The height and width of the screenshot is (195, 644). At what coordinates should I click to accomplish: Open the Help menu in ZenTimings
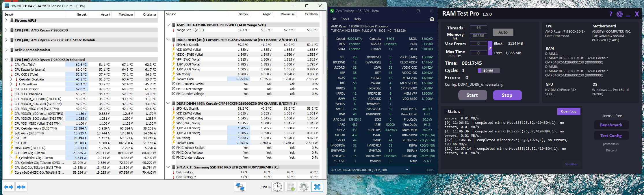click(357, 19)
